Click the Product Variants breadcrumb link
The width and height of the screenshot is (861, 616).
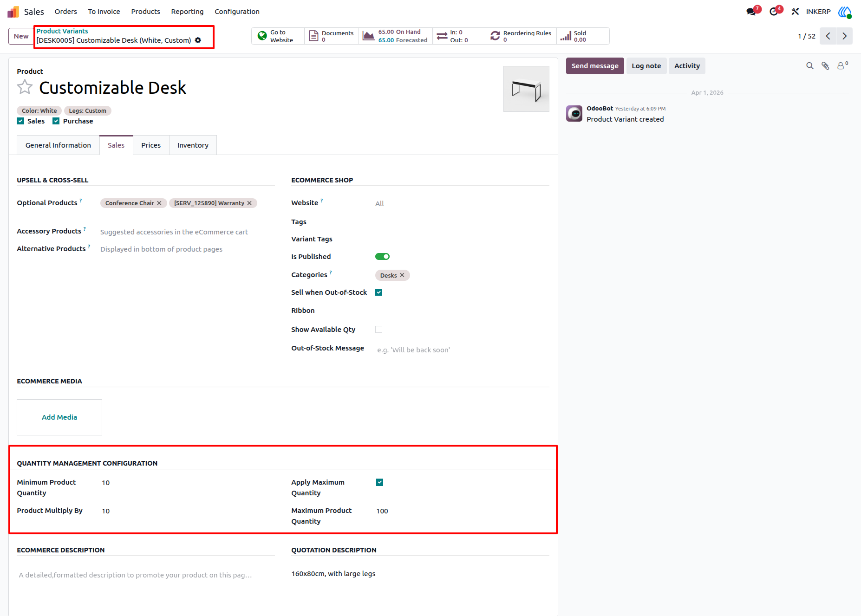[x=62, y=31]
